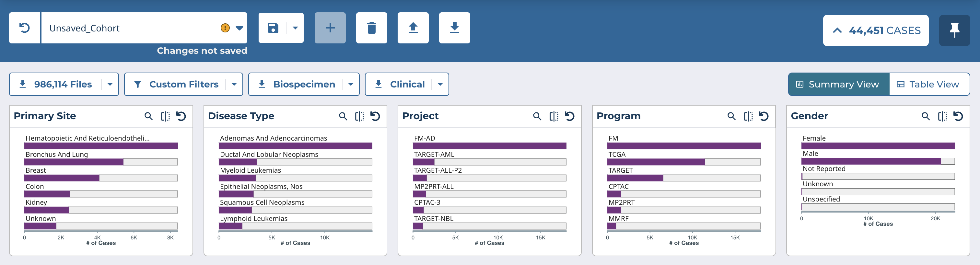Pin the cohort bar with pin icon

pyautogui.click(x=954, y=30)
